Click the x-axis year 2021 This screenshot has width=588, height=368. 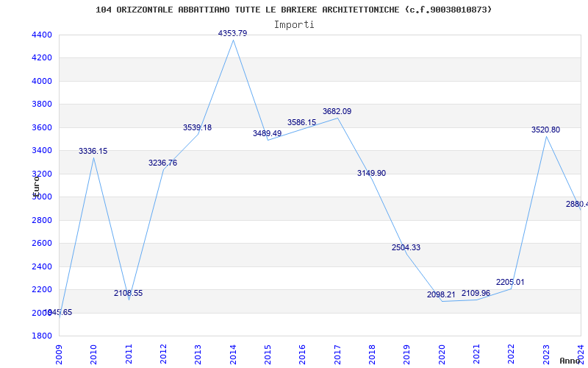(476, 354)
